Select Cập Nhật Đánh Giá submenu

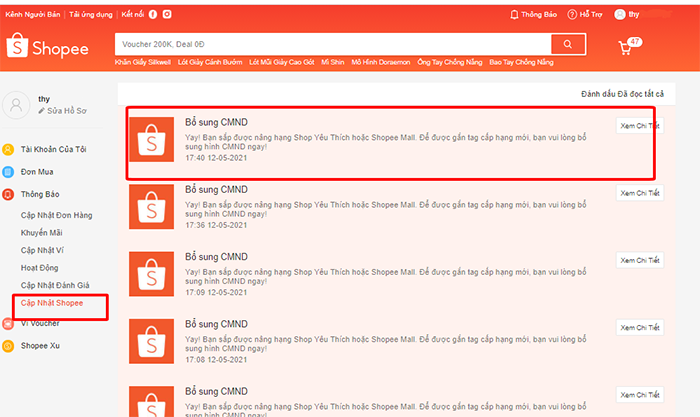[55, 285]
